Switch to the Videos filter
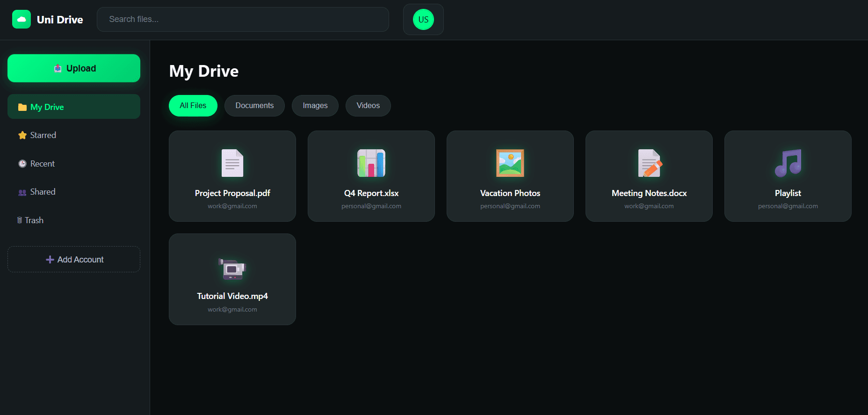The image size is (868, 415). point(368,106)
